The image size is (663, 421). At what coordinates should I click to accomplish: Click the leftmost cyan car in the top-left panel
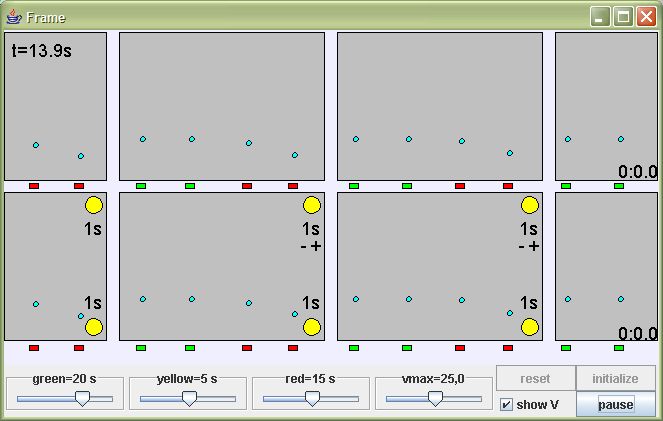click(x=36, y=145)
